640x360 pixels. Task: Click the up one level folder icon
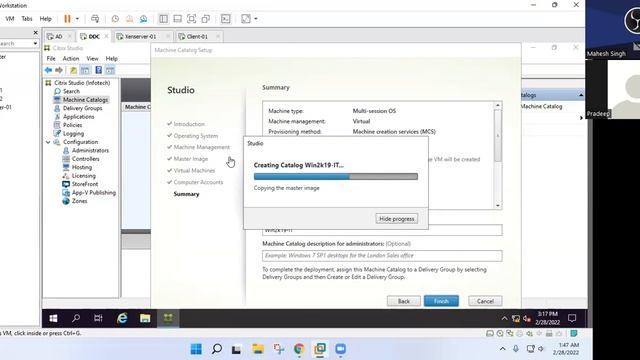pos(73,70)
